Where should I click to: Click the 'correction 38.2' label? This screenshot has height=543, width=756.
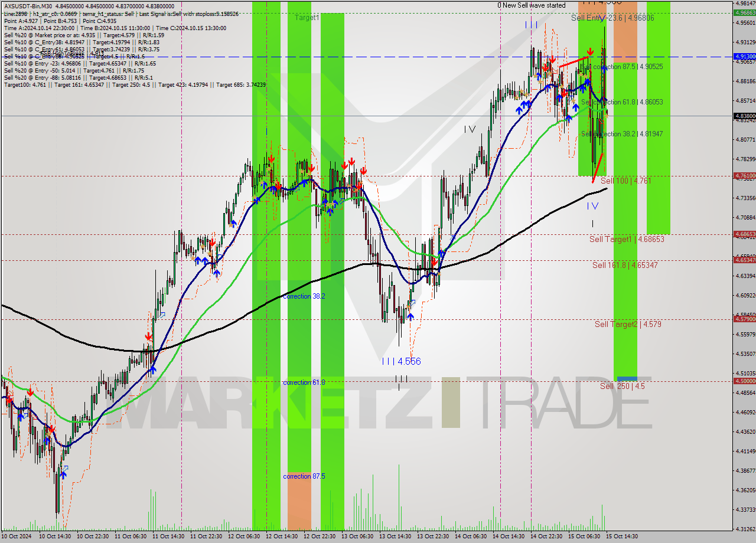pos(304,296)
